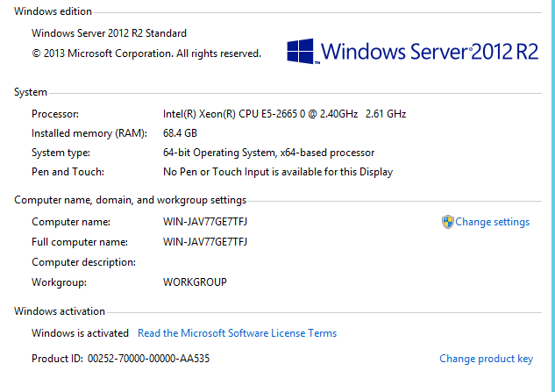This screenshot has width=555, height=392.
Task: Click the Windows edition section heading
Action: click(53, 11)
